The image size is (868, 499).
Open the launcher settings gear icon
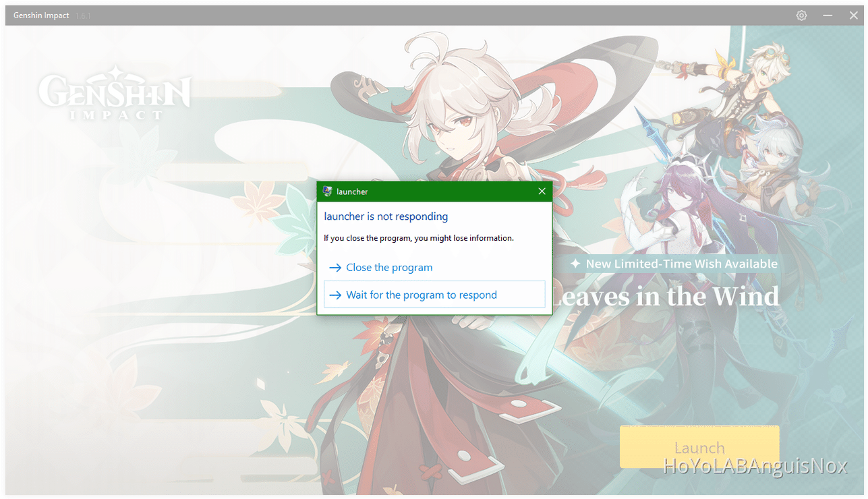801,15
